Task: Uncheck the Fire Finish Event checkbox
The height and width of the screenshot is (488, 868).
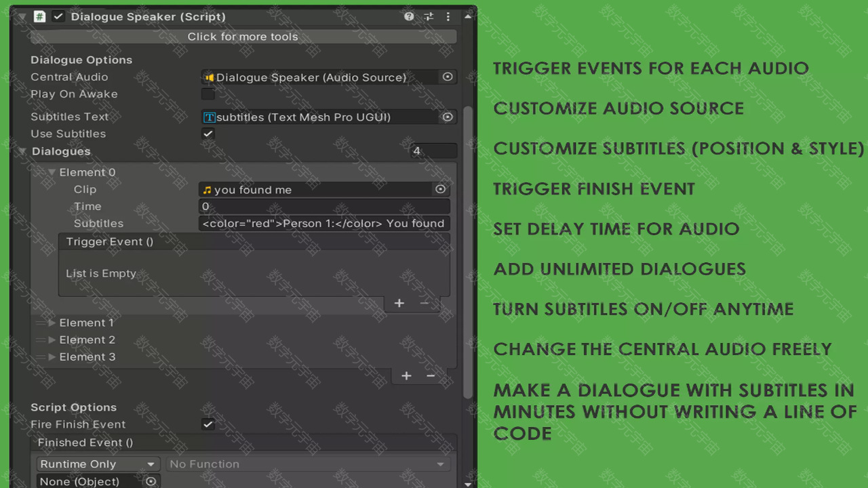Action: 208,424
